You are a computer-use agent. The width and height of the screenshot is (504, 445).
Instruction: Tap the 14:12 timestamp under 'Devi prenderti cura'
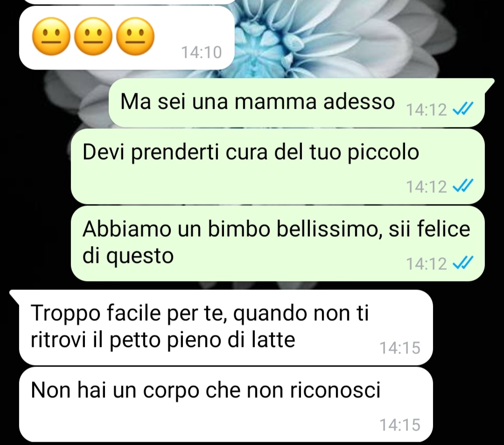(427, 187)
